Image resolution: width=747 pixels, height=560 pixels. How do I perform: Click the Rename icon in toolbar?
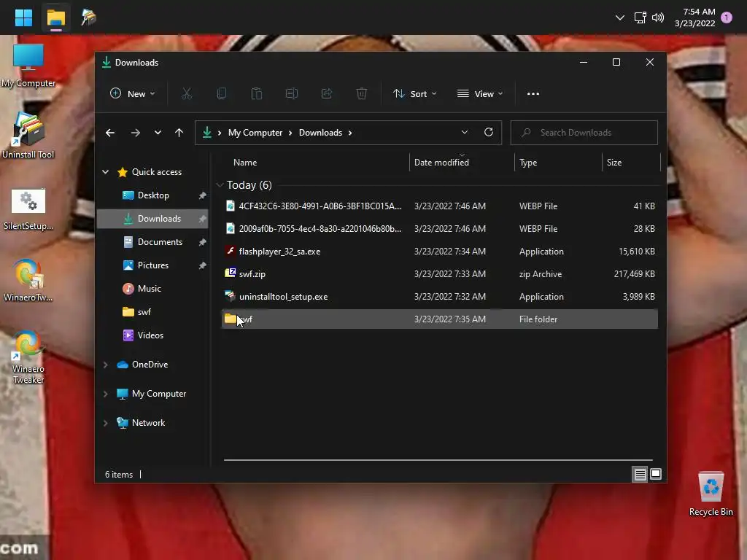coord(292,94)
